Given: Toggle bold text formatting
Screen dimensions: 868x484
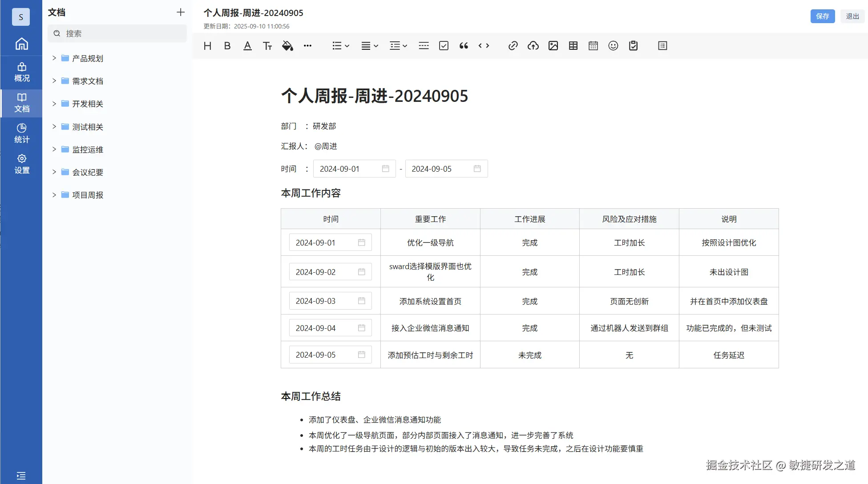Looking at the screenshot, I should [x=227, y=46].
